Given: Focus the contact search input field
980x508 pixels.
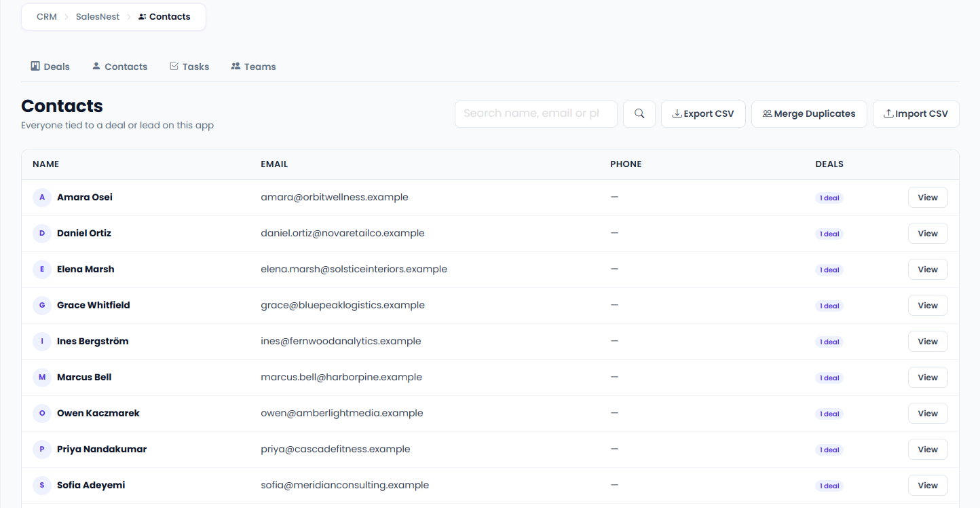Looking at the screenshot, I should coord(536,114).
